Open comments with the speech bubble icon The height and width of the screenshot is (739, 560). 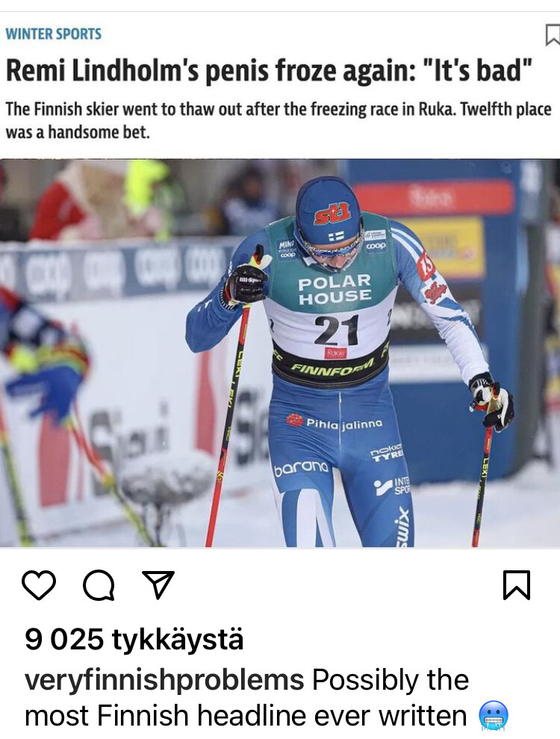pos(99,585)
